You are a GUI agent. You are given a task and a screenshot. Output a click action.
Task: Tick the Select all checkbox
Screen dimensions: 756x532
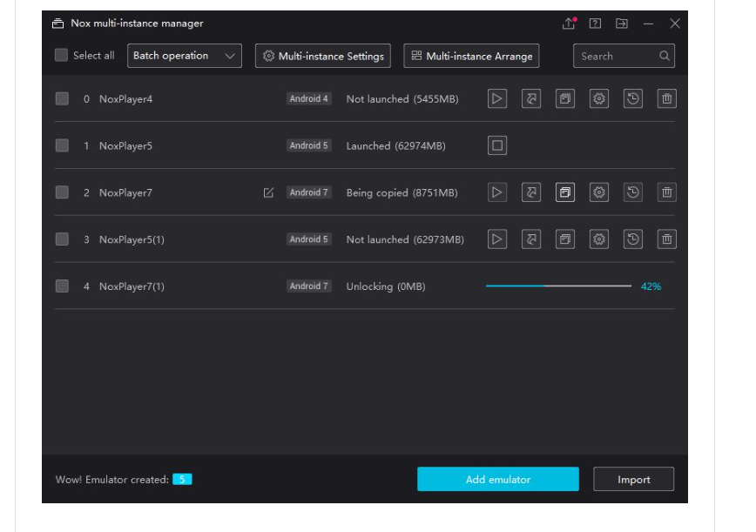61,55
